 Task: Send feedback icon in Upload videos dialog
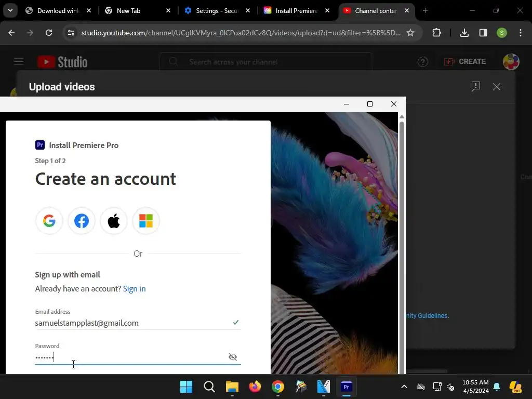pyautogui.click(x=476, y=87)
